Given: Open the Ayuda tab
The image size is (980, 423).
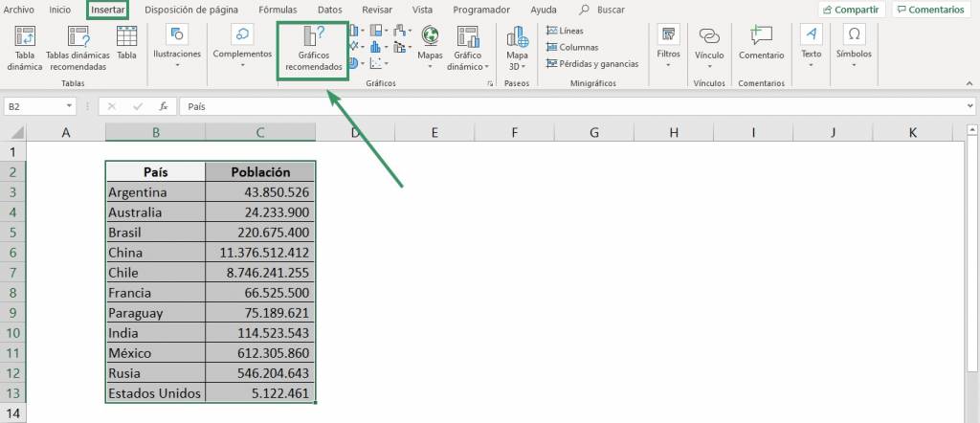Looking at the screenshot, I should point(544,10).
